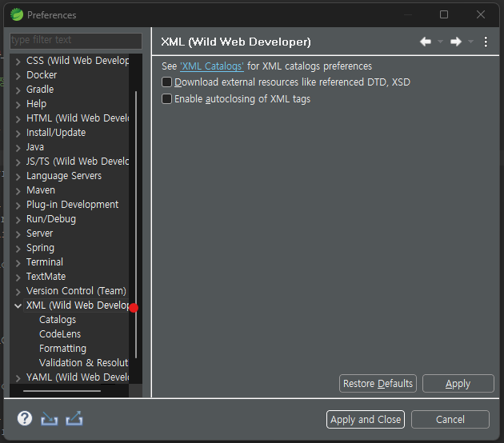The height and width of the screenshot is (443, 504).
Task: Click the Cancel button
Action: click(450, 420)
